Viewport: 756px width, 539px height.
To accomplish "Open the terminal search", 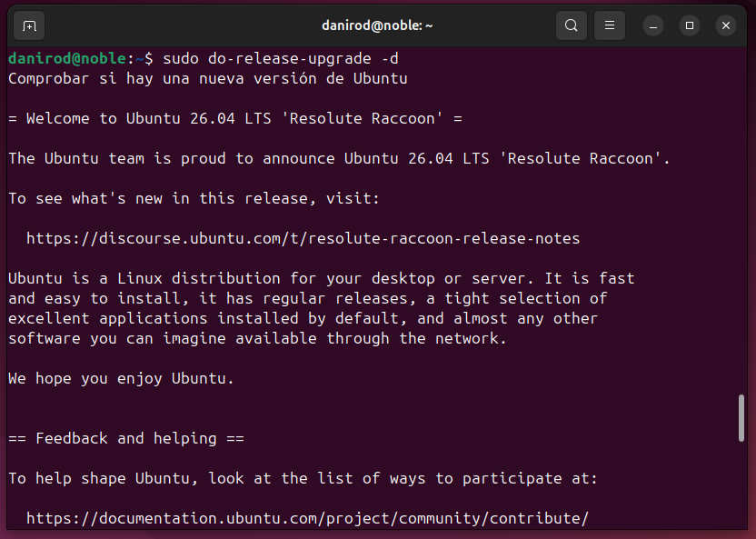I will coord(572,25).
